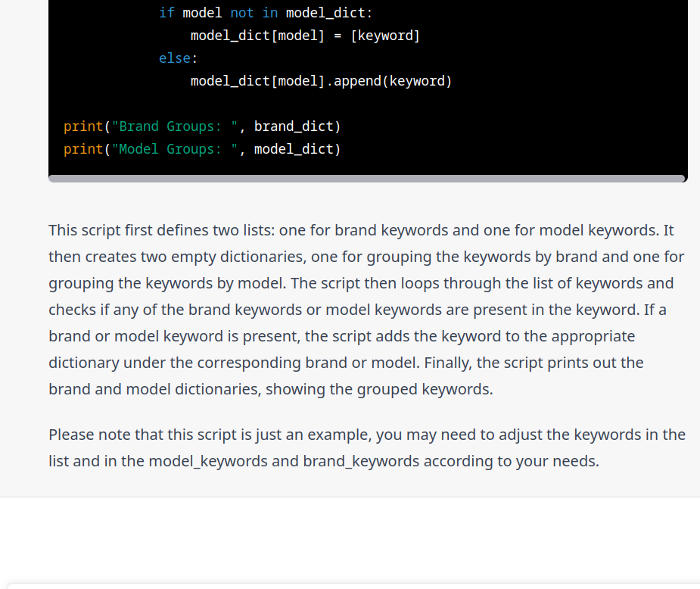Click the blue not keyword in code
The height and width of the screenshot is (589, 700).
click(242, 13)
